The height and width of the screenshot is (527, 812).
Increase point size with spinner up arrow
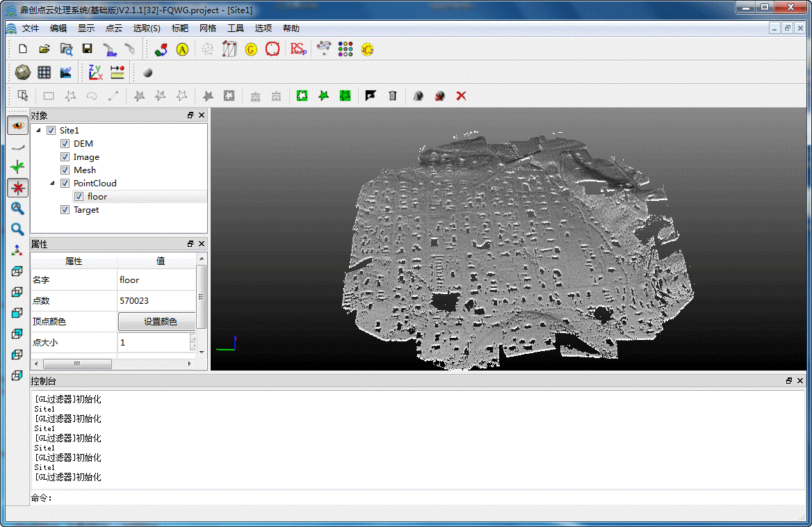(x=193, y=339)
